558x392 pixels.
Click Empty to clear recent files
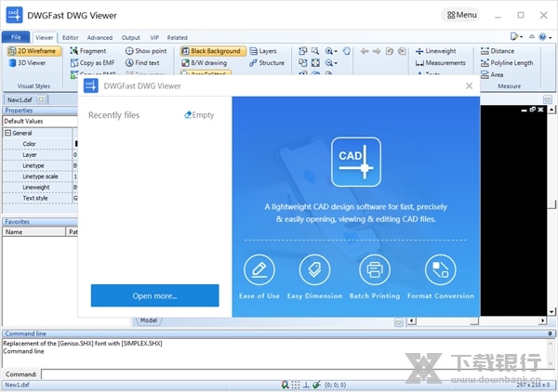[199, 115]
